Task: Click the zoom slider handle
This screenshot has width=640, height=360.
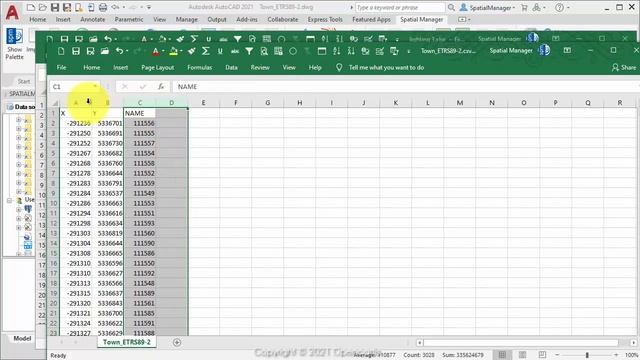Action: tap(587, 355)
